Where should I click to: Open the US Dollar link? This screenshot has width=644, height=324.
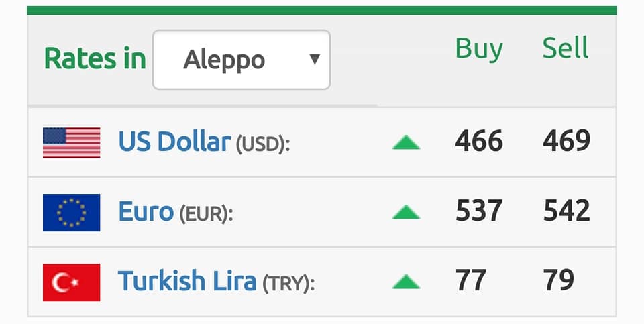pos(174,142)
